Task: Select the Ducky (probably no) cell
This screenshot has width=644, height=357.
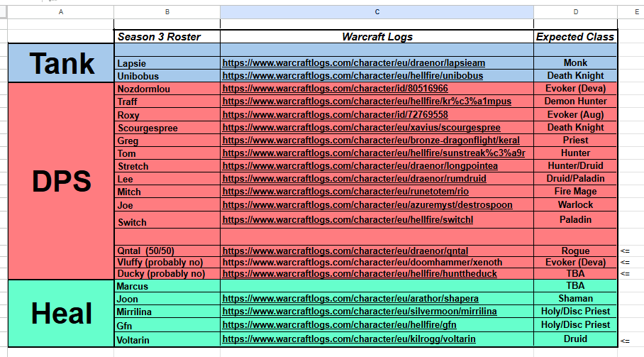Action: coord(167,273)
